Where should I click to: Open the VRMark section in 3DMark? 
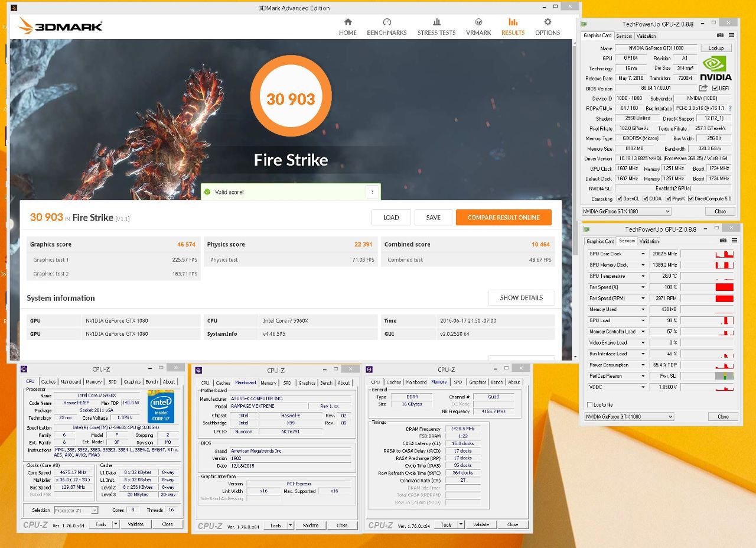pos(478,27)
